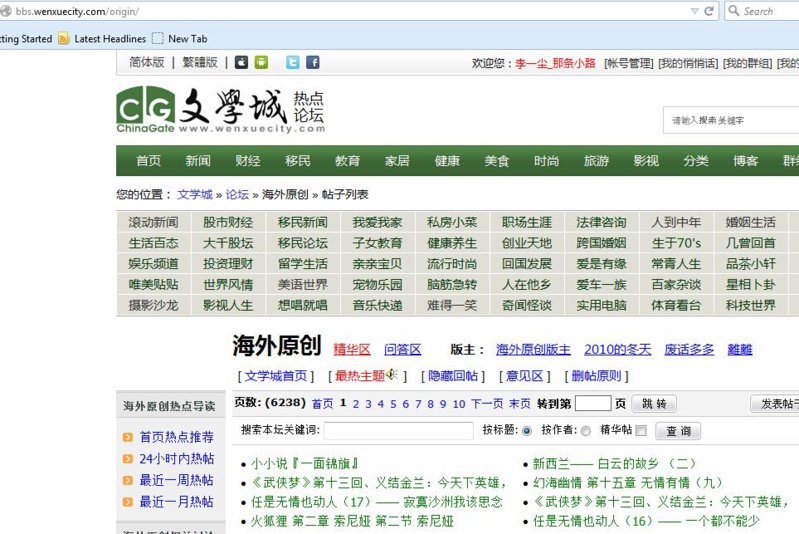Open the 私房小菜 forum category

tap(452, 222)
